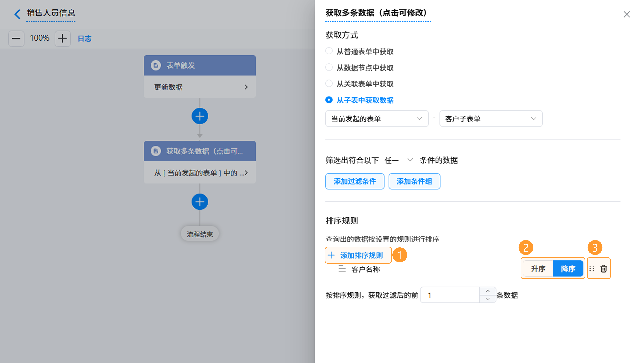The width and height of the screenshot is (644, 363).
Task: Switch sort order to 升序
Action: (x=538, y=269)
